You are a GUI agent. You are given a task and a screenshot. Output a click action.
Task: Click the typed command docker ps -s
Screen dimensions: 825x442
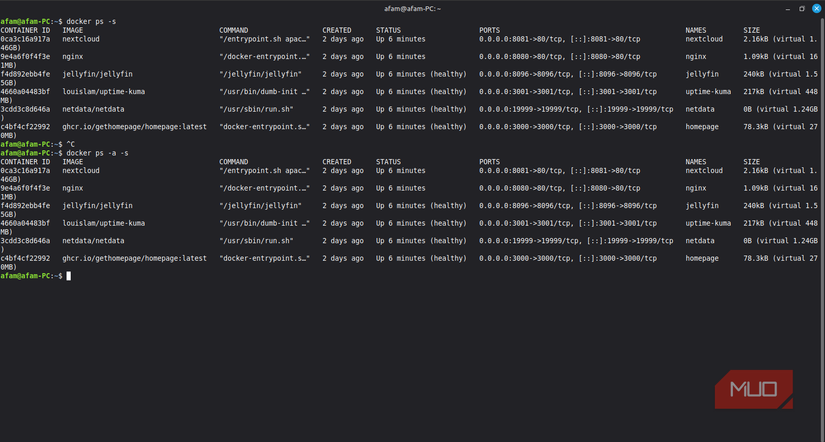[x=91, y=22]
